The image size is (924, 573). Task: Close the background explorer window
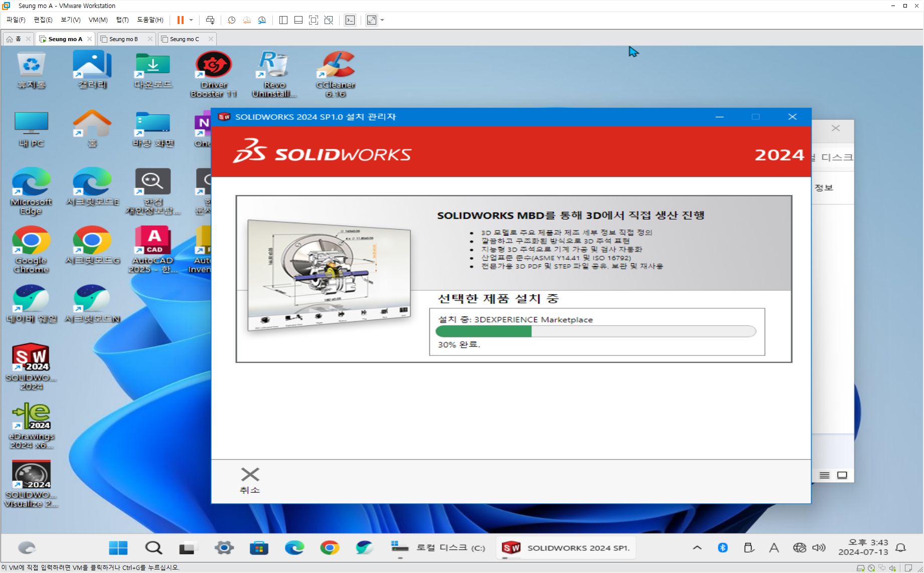pos(836,128)
